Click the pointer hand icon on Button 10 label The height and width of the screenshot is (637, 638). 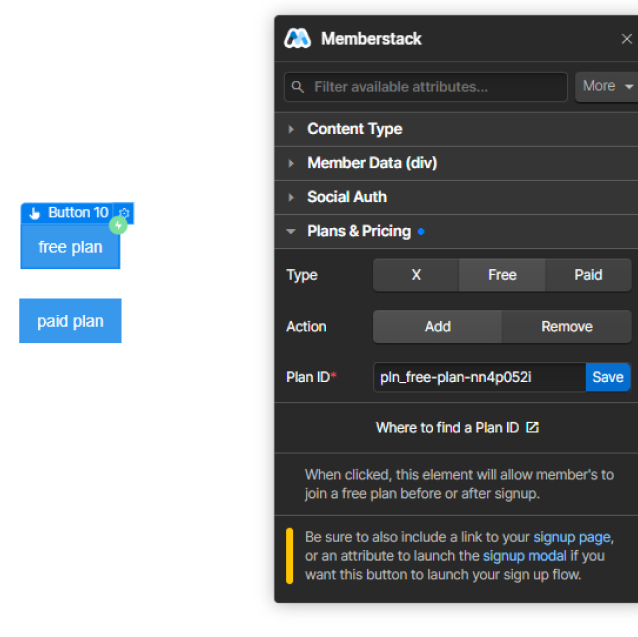35,213
